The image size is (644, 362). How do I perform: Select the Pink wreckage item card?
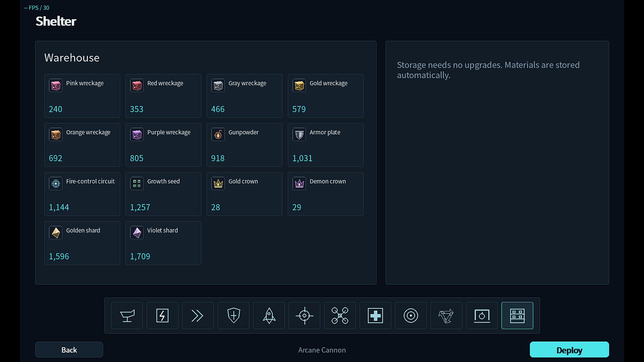(x=82, y=96)
